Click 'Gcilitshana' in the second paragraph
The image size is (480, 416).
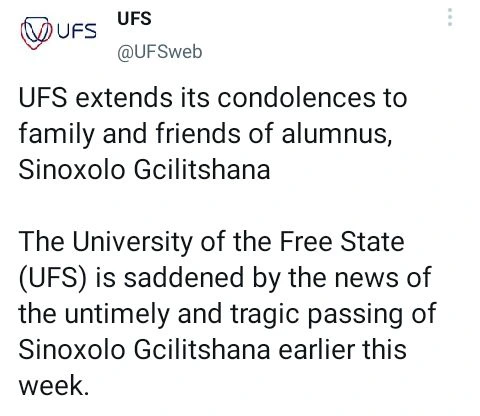pos(202,350)
